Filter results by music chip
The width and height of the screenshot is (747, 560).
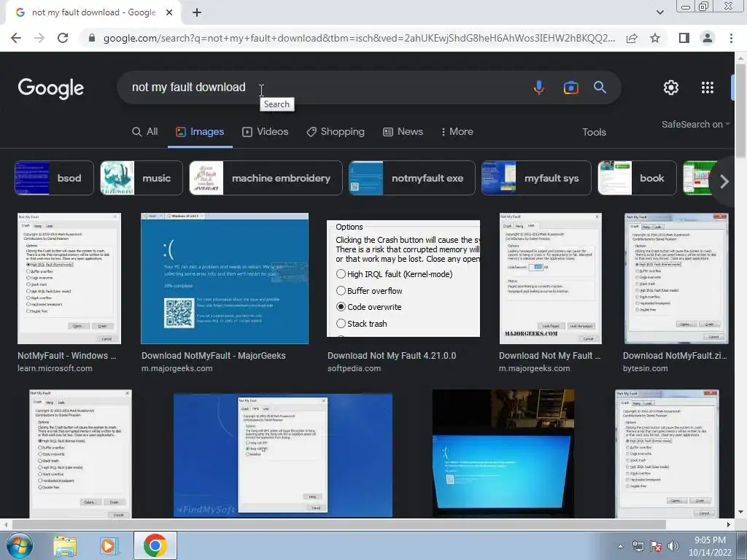tap(142, 178)
